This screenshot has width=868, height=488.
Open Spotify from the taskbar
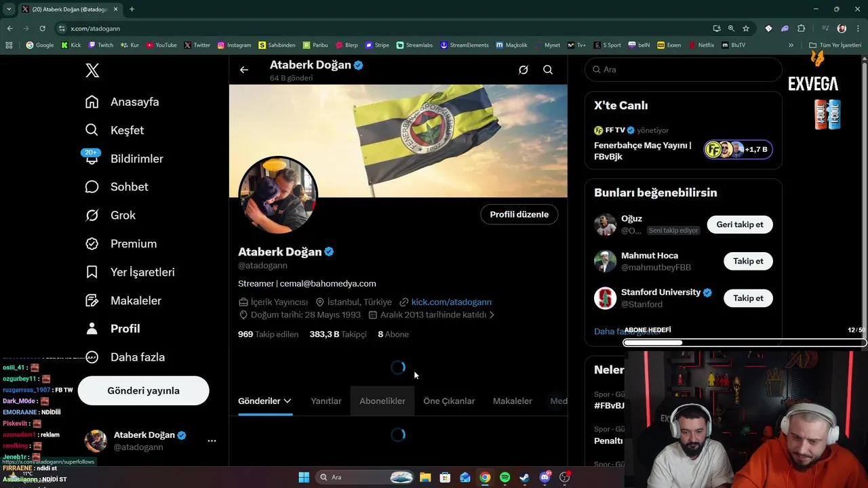[x=505, y=477]
